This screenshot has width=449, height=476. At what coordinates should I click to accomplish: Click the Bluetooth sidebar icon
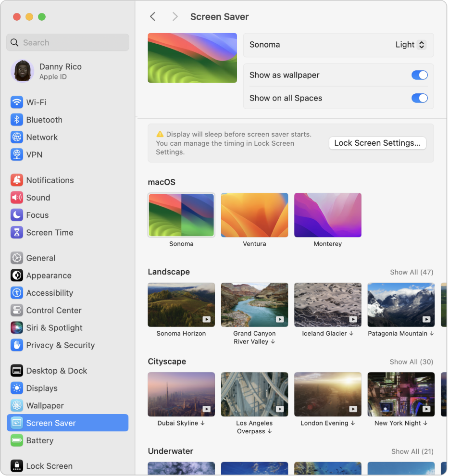tap(17, 120)
